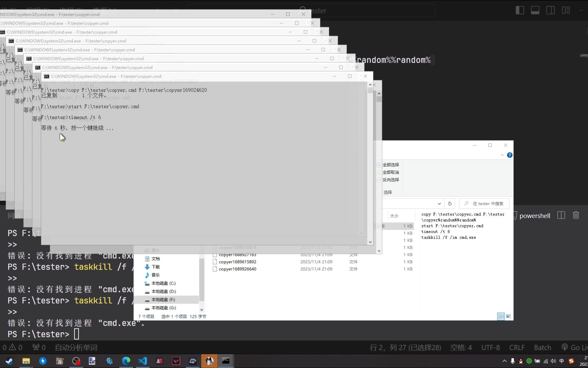Switch Explorer to details view
This screenshot has width=588, height=368.
pyautogui.click(x=501, y=316)
